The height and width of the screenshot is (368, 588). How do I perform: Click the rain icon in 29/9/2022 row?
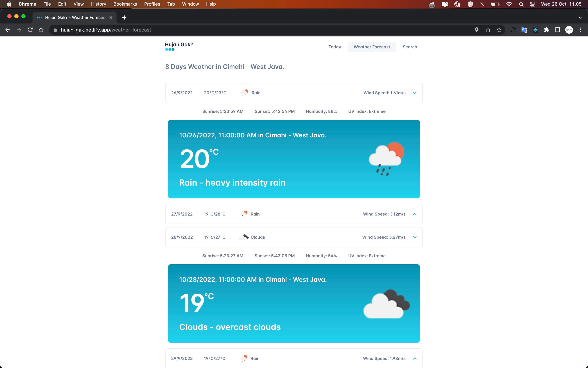click(x=244, y=359)
